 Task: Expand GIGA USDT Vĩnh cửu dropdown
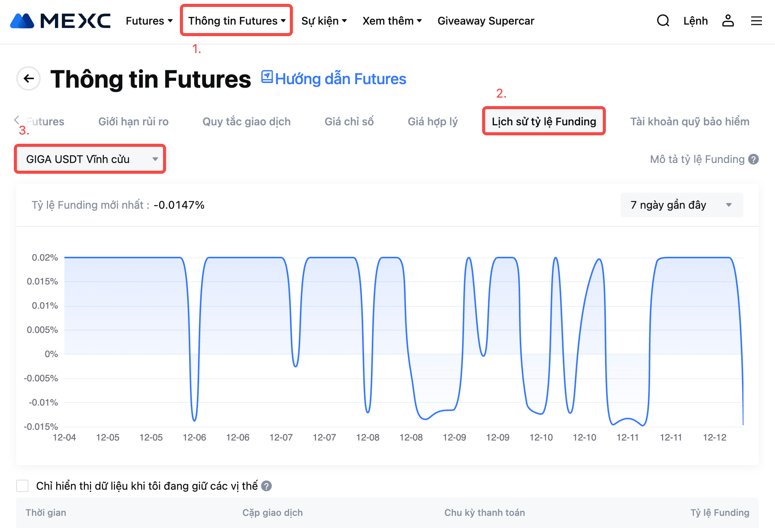tap(91, 159)
